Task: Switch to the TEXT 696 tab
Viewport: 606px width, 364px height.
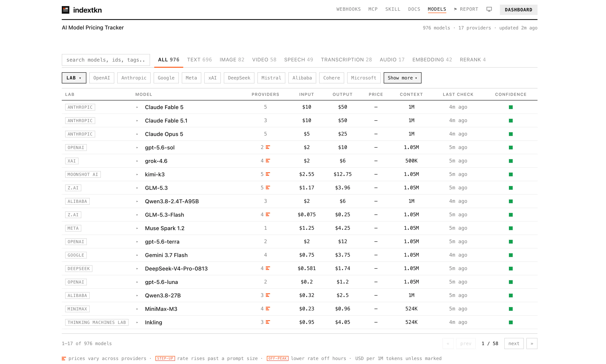Action: pos(199,60)
